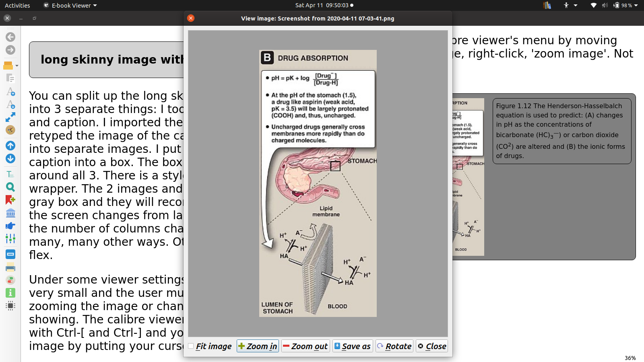The width and height of the screenshot is (644, 362).
Task: Tick the Fit image checkbox
Action: [x=191, y=346]
